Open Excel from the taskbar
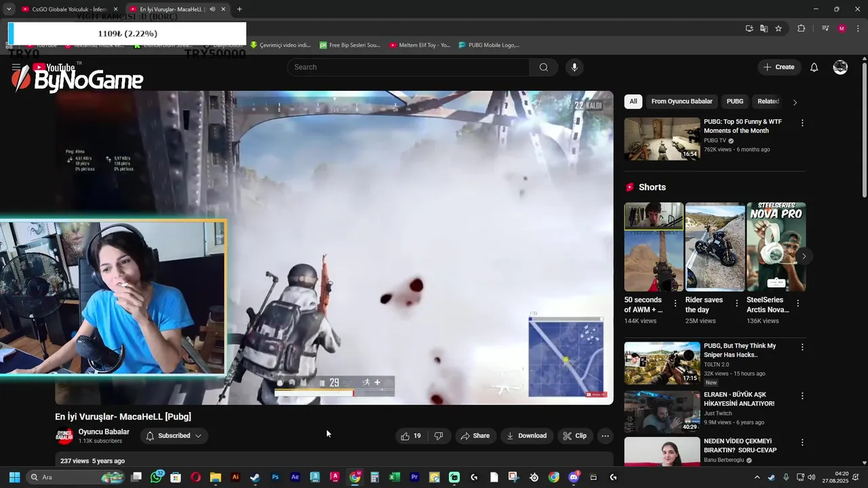This screenshot has height=488, width=868. click(395, 477)
